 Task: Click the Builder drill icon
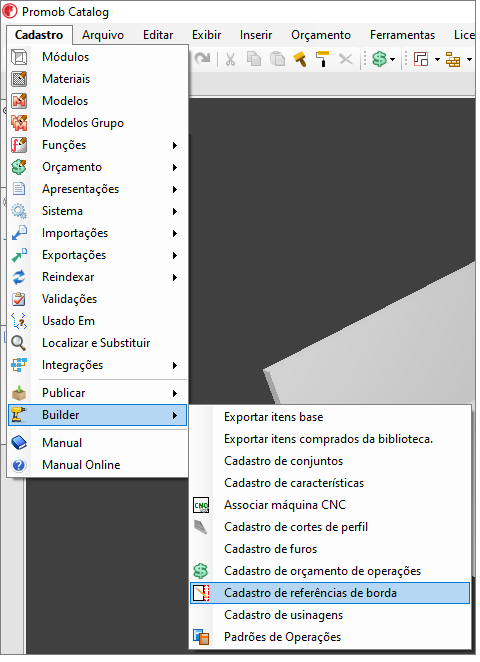click(19, 415)
